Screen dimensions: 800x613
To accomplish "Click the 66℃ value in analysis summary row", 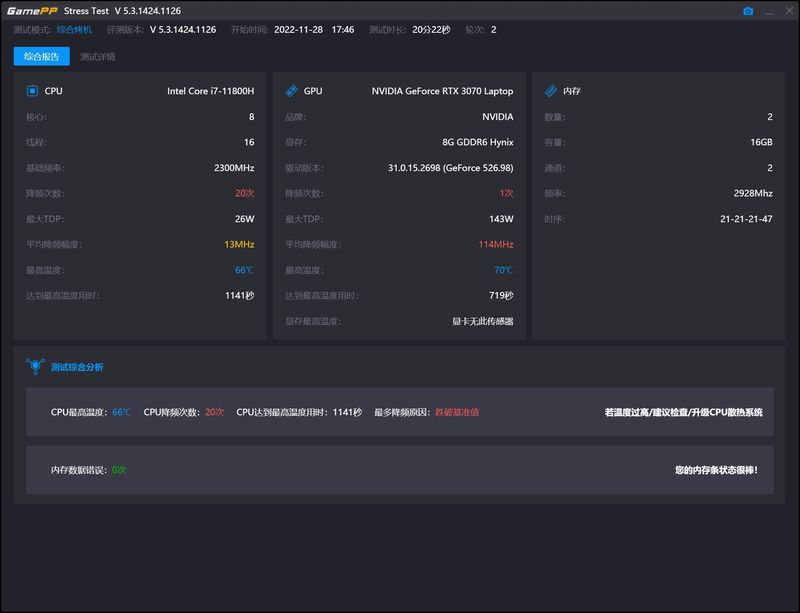I will point(121,412).
